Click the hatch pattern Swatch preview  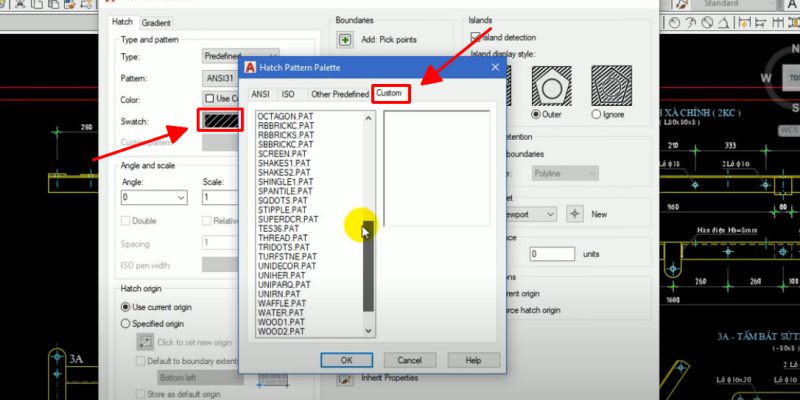(x=220, y=121)
